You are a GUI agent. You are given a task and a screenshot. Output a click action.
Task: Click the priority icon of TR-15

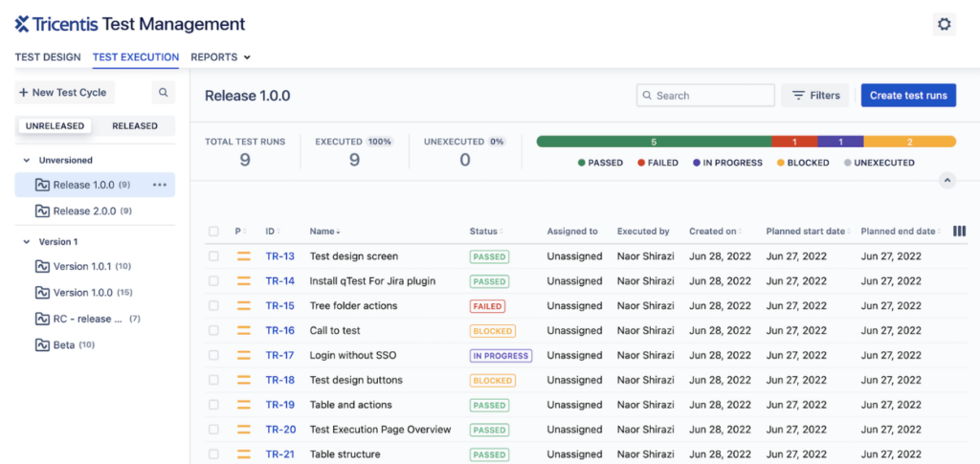coord(243,305)
